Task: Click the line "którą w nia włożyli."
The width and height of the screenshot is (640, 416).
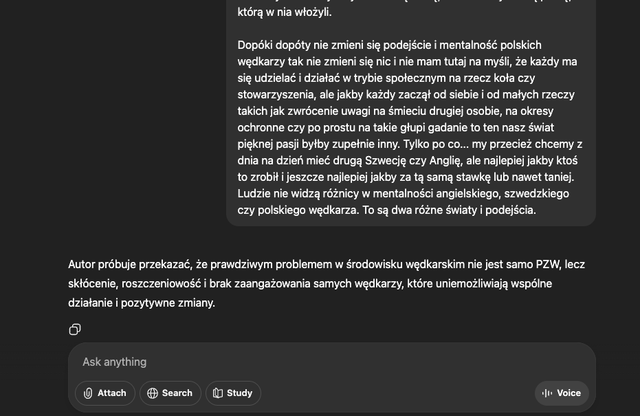Action: pyautogui.click(x=298, y=12)
